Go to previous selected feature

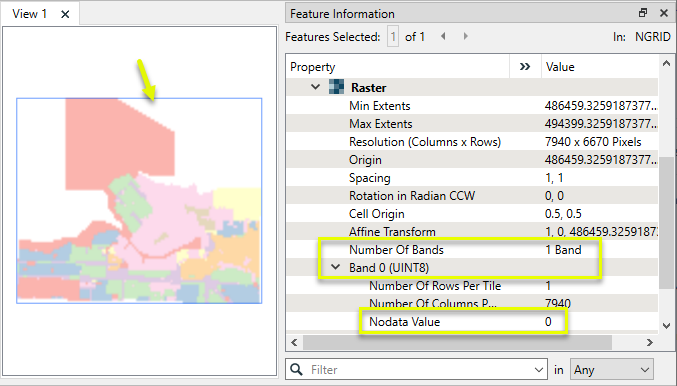pyautogui.click(x=443, y=36)
